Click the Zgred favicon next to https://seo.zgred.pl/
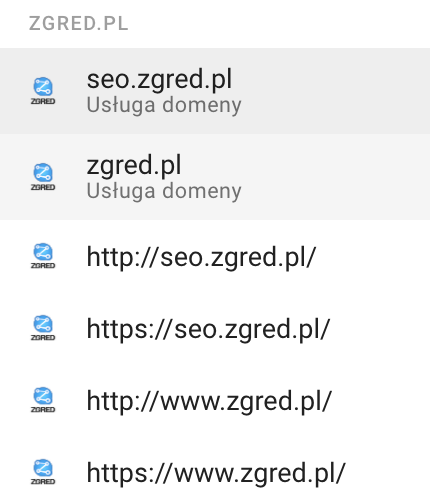The width and height of the screenshot is (430, 500). (43, 328)
